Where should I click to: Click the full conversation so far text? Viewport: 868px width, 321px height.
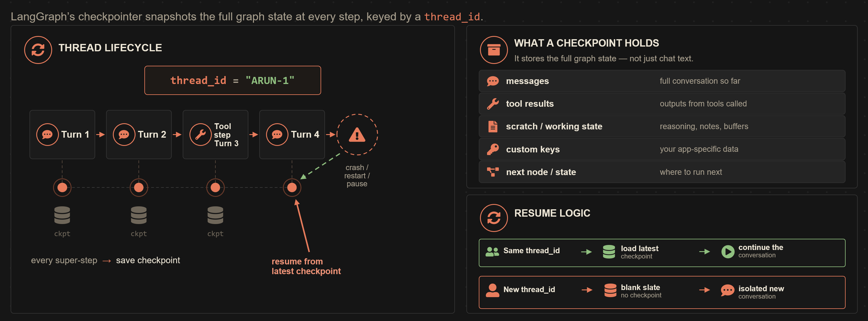700,81
